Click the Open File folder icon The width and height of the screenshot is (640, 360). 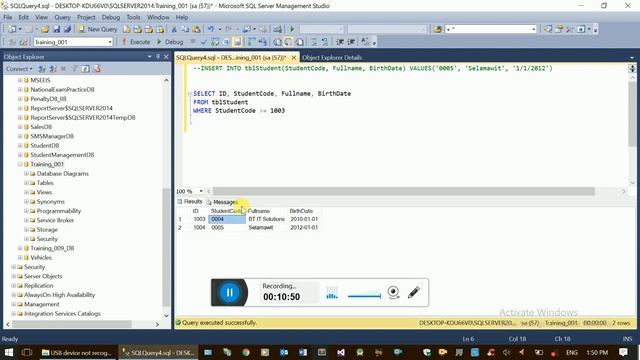(x=45, y=29)
